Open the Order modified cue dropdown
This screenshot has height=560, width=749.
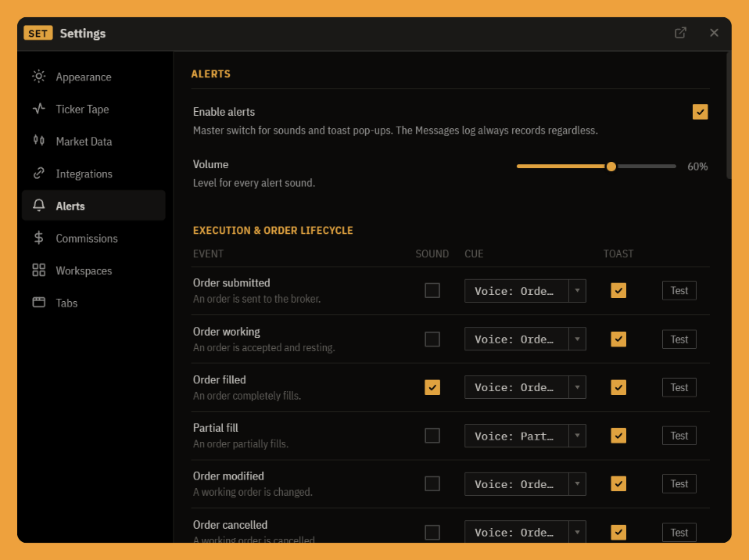(525, 484)
